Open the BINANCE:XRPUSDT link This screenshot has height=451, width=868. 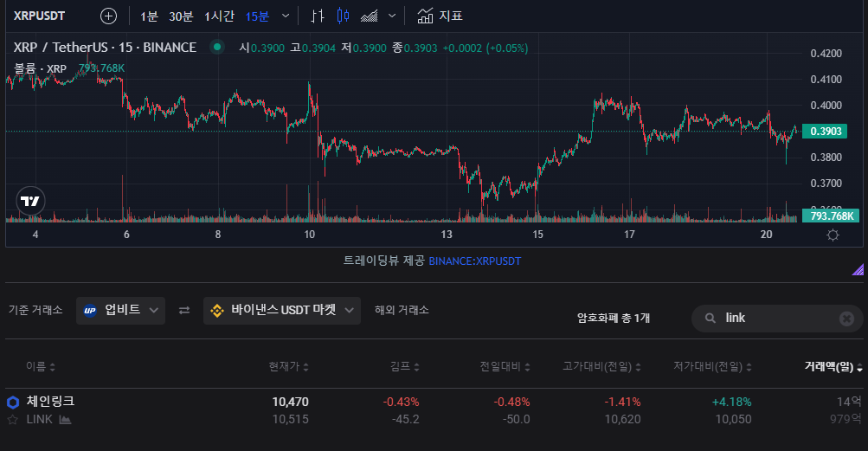tap(475, 261)
